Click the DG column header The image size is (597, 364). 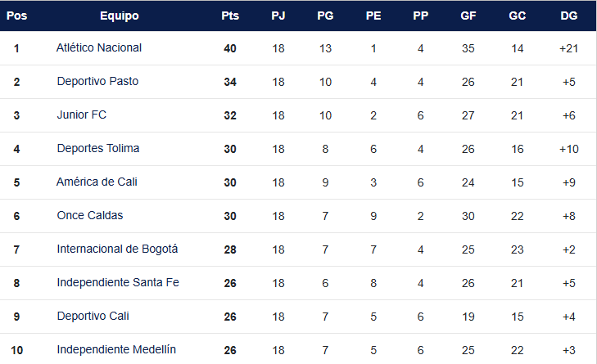(x=568, y=16)
